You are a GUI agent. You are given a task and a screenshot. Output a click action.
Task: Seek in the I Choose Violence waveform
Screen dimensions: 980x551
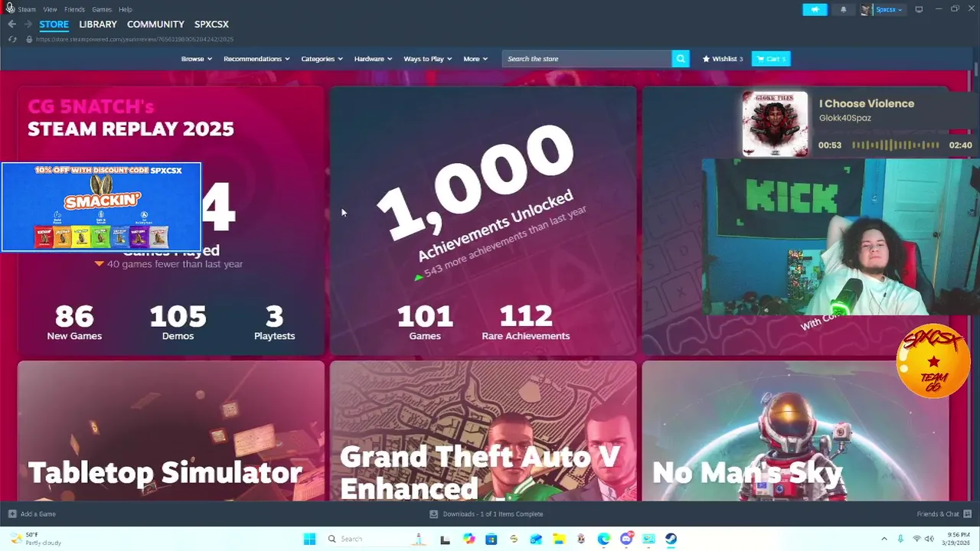[x=895, y=145]
